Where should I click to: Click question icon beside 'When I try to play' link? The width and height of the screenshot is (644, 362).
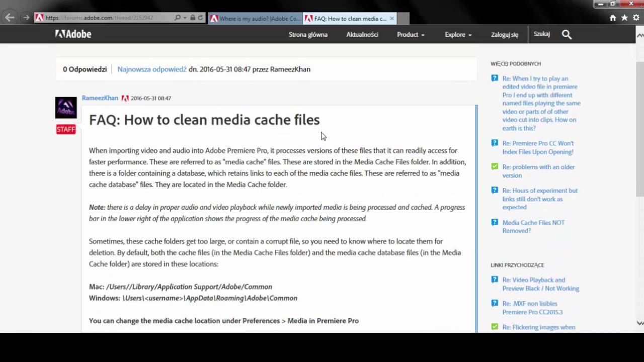point(495,78)
